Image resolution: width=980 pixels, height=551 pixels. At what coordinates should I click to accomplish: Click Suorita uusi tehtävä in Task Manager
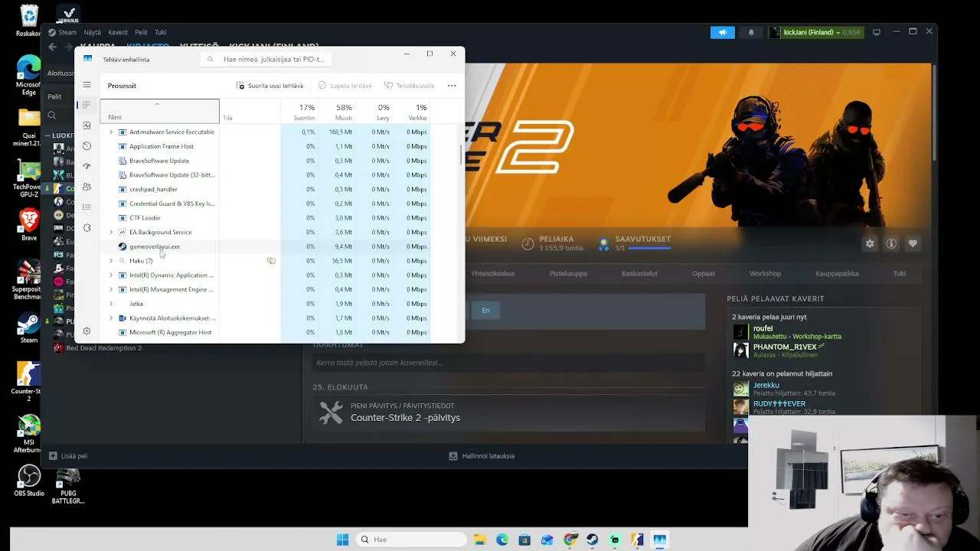(269, 86)
